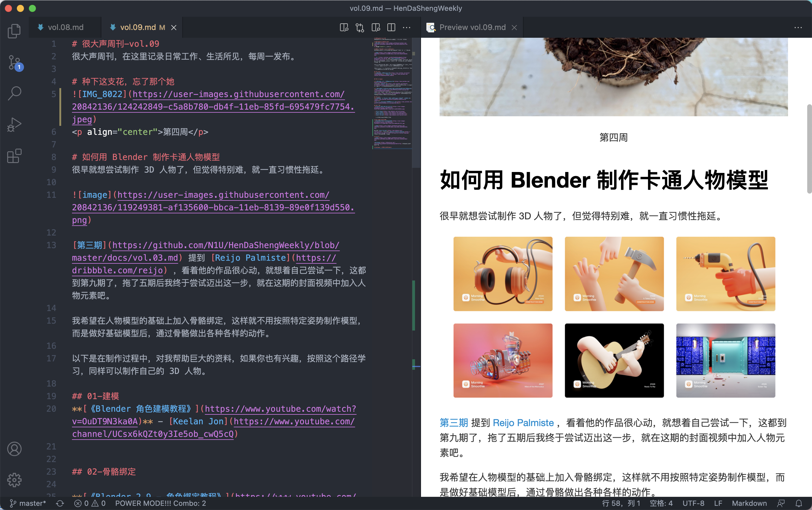Click the preview icon nearest the vol.09.md tab
The width and height of the screenshot is (812, 510).
click(344, 27)
